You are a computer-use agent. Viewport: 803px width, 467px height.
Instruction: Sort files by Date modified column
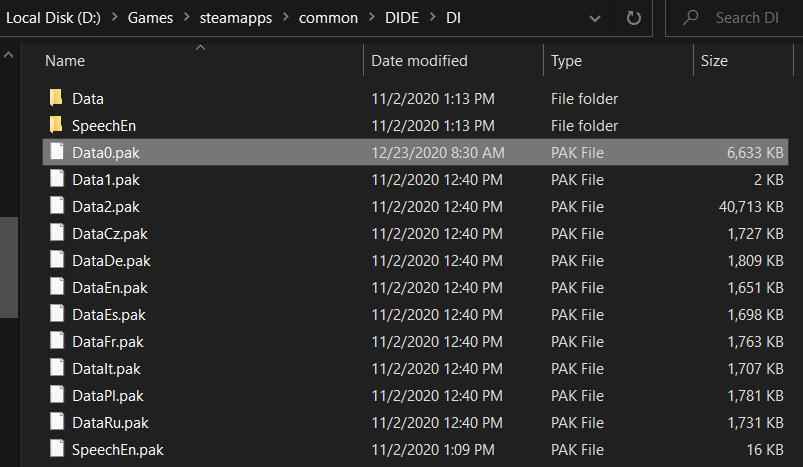tap(419, 61)
